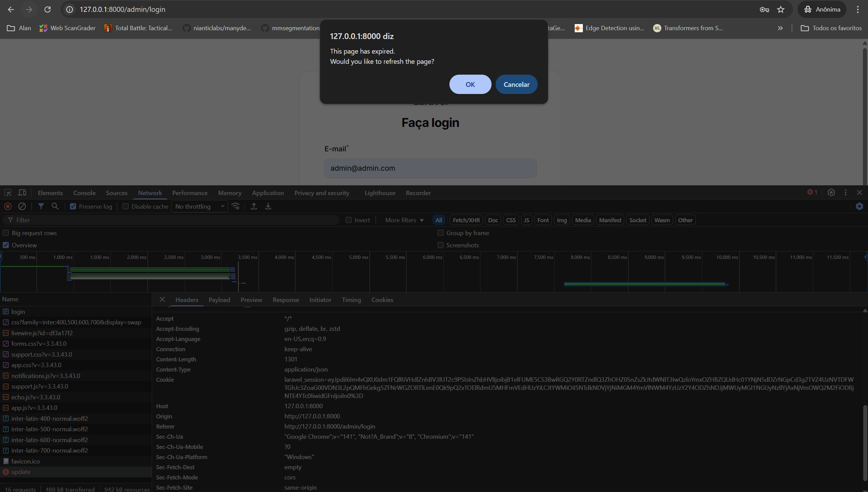The image size is (868, 492).
Task: Stop recording network log
Action: click(x=8, y=206)
